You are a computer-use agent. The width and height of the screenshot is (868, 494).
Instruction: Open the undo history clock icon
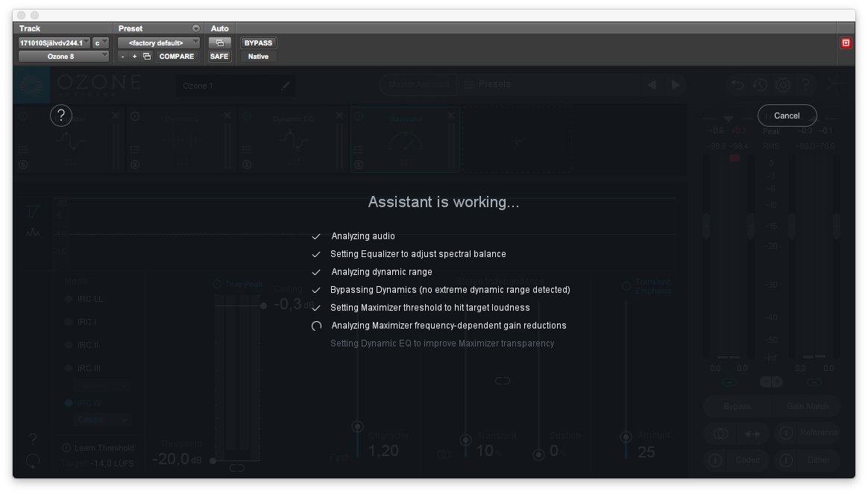pyautogui.click(x=759, y=85)
